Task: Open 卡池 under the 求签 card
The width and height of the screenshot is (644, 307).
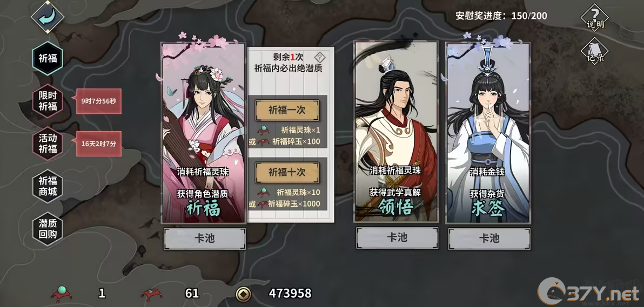Action: (489, 238)
